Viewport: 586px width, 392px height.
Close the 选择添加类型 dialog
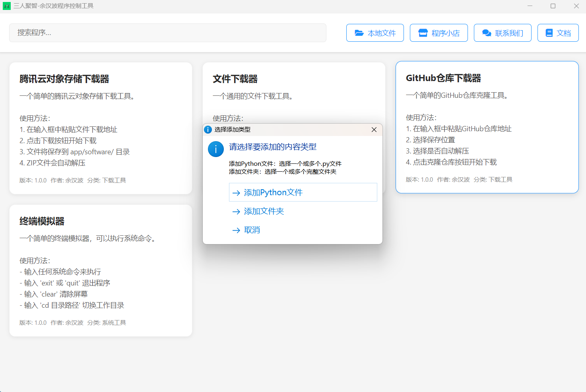(x=374, y=130)
